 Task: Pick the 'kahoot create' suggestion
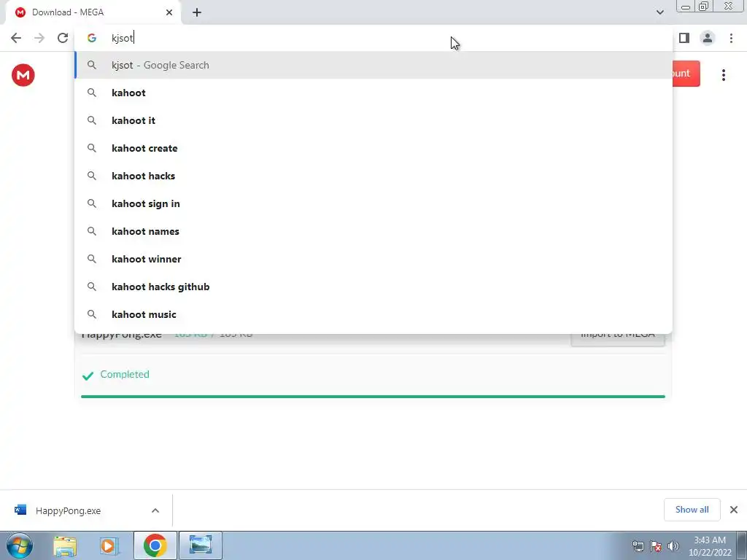coord(373,148)
